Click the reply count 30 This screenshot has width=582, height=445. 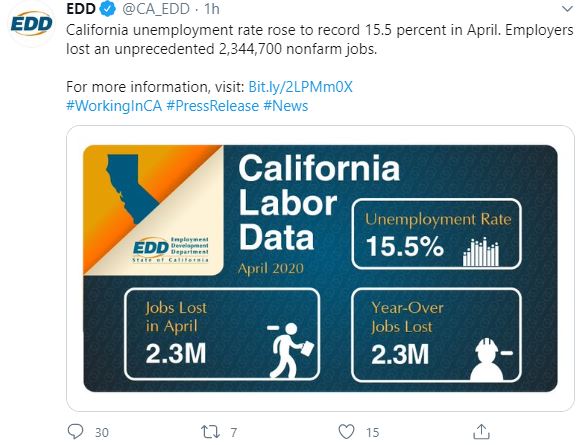pos(102,432)
